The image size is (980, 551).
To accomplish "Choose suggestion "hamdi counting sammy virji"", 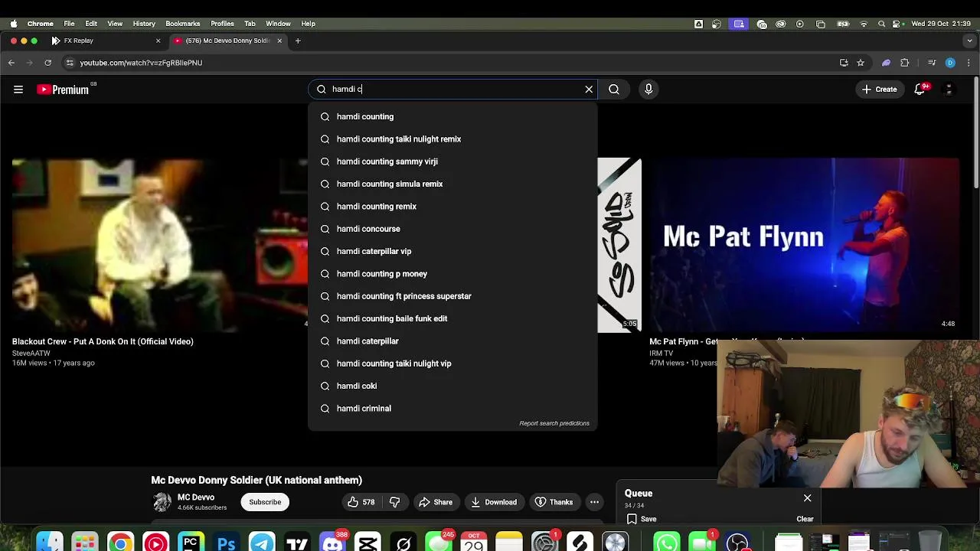I will tap(452, 161).
